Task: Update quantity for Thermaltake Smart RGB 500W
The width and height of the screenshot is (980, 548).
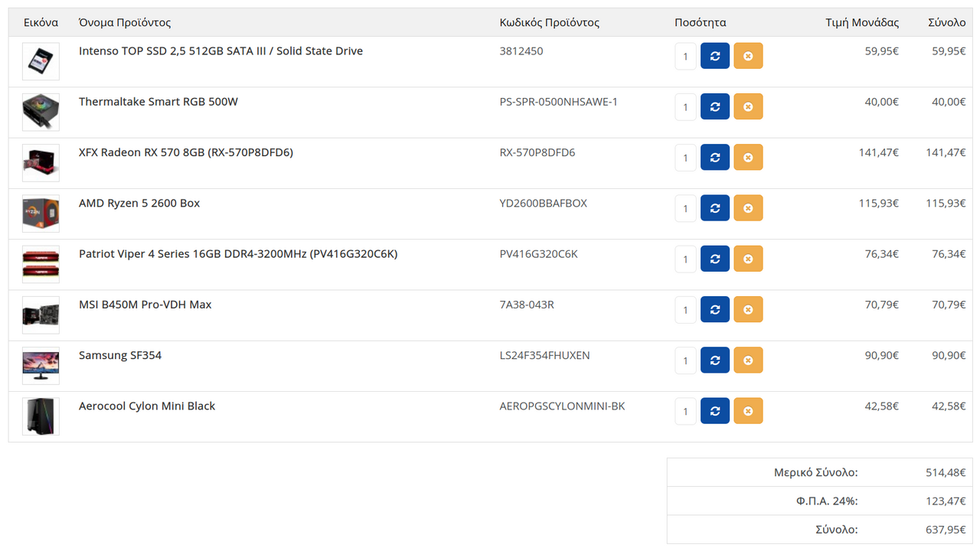Action: pyautogui.click(x=715, y=106)
